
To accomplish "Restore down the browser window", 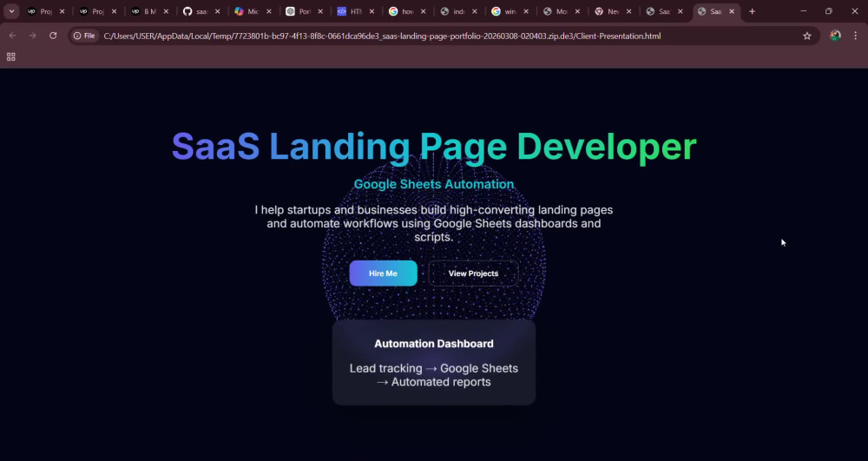I will click(829, 11).
